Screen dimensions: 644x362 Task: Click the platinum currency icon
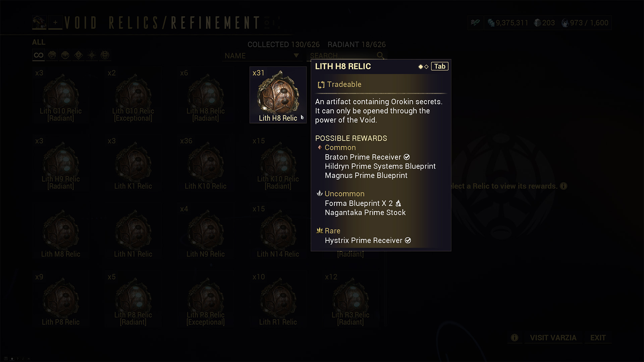(537, 23)
